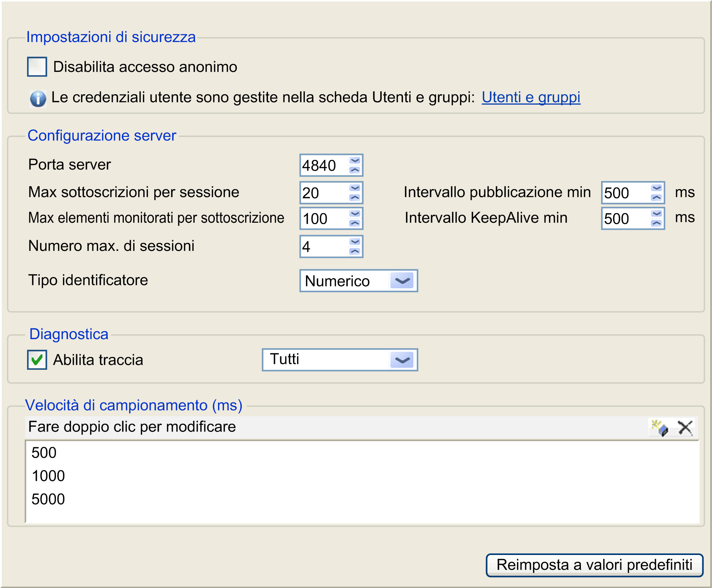The image size is (712, 588).
Task: Click up-chevron arrow of Intervallo KeepAlive min
Action: [x=656, y=223]
